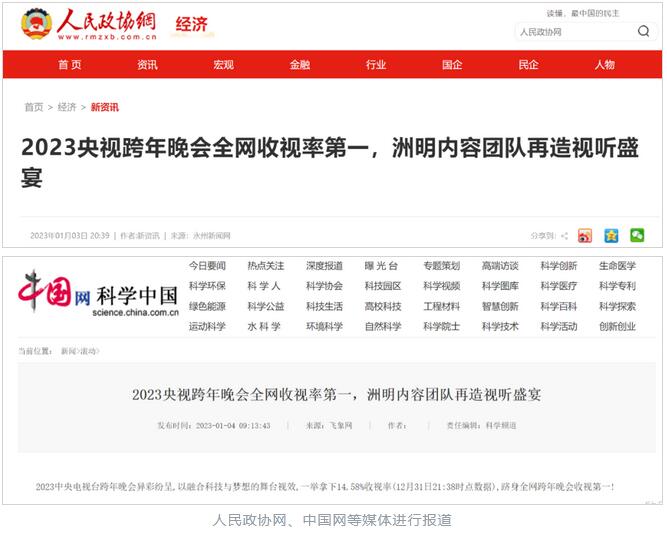Open 科学创新 link
The image size is (667, 541).
[x=559, y=266]
